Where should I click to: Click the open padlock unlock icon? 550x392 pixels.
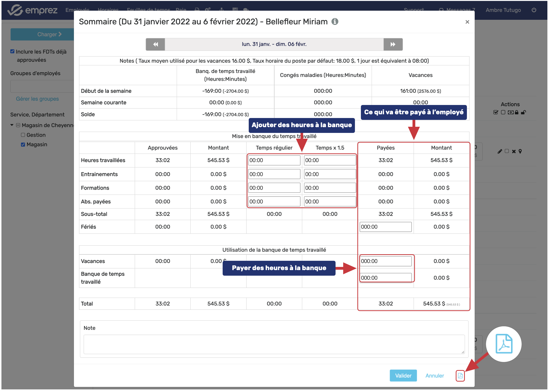click(523, 112)
